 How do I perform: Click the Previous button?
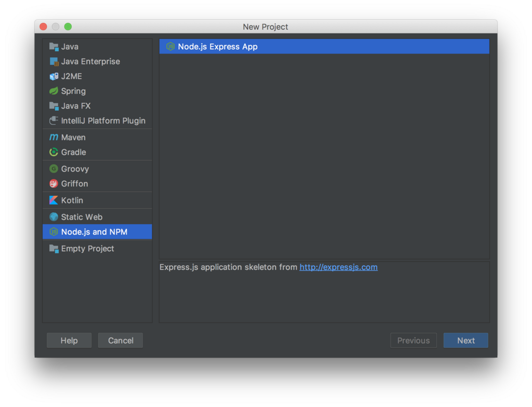(414, 341)
